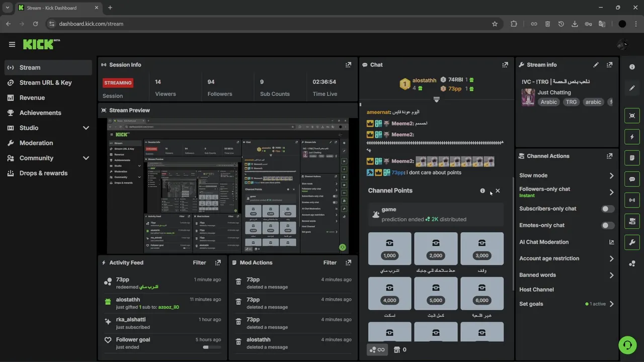
Task: Open AI Chat Moderation external link icon
Action: [611, 242]
